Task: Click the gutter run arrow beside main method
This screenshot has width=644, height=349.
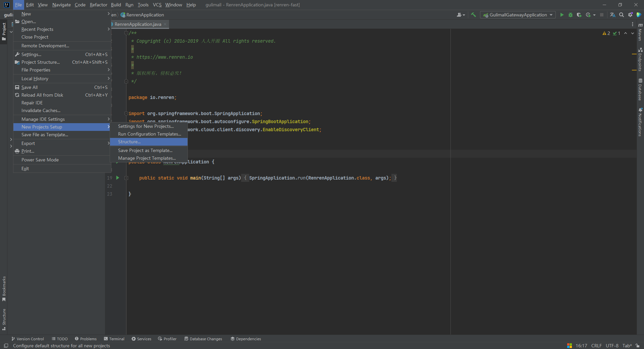Action: (x=118, y=178)
